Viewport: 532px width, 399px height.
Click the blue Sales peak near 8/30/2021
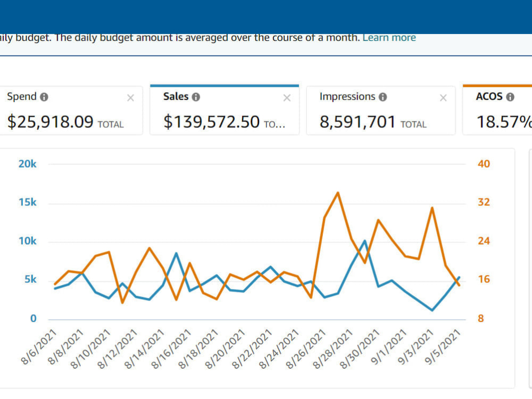(365, 241)
